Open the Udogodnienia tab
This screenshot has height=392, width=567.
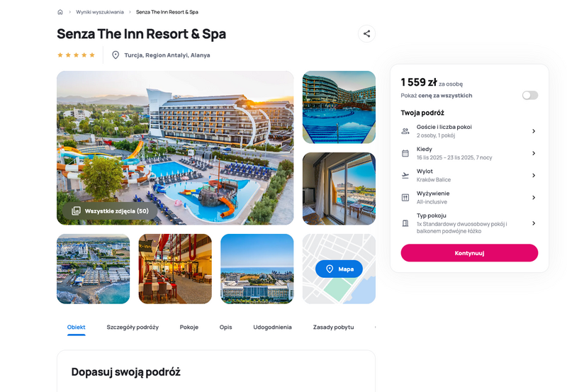click(272, 327)
